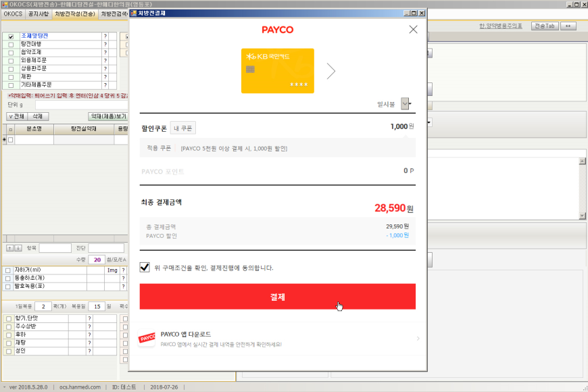Click the help ? icon for 조제및탕전
Viewport: 588px width, 392px height.
[105, 36]
